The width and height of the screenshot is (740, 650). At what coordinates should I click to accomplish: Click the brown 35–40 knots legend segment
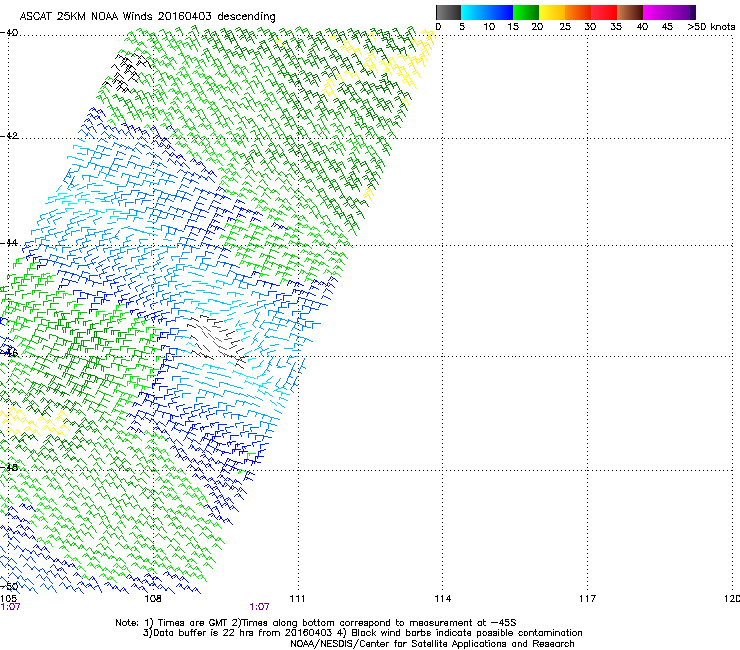(630, 12)
